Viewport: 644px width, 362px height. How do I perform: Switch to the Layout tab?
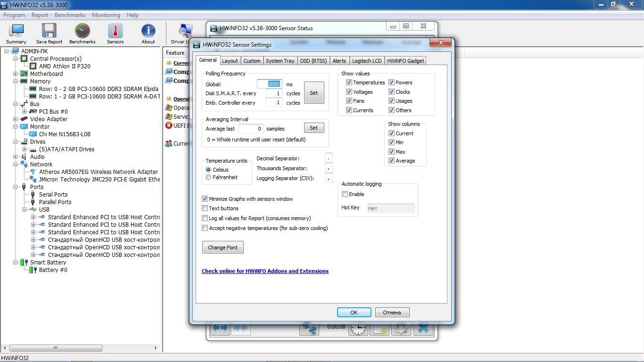pyautogui.click(x=230, y=61)
